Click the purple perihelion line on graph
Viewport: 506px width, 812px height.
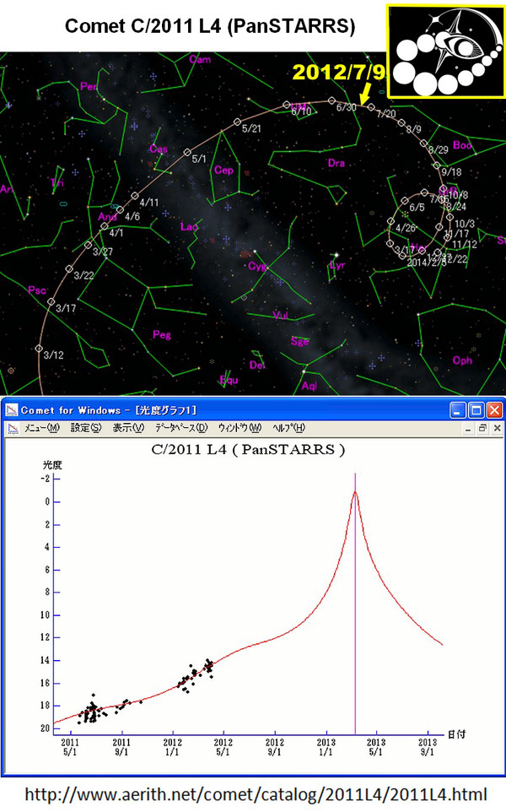point(355,608)
